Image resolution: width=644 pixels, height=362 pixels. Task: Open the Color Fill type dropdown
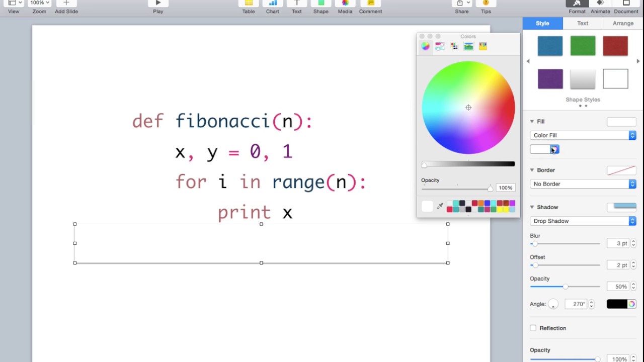583,135
